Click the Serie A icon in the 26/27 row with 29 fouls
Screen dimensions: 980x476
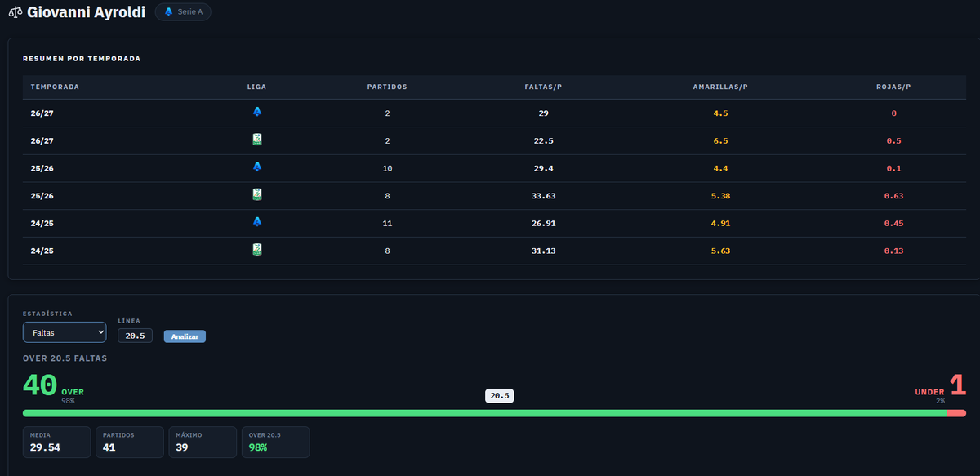pyautogui.click(x=257, y=112)
